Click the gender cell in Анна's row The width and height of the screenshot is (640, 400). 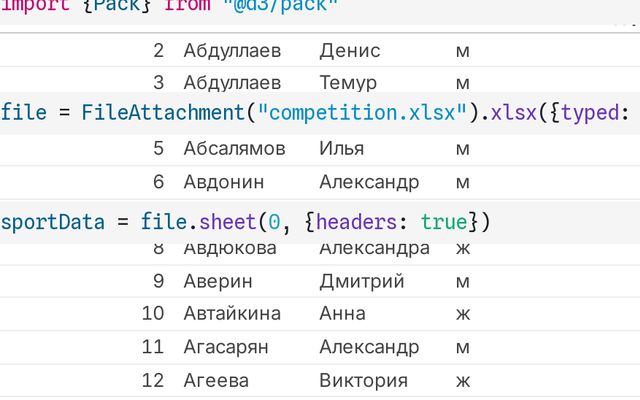point(462,314)
